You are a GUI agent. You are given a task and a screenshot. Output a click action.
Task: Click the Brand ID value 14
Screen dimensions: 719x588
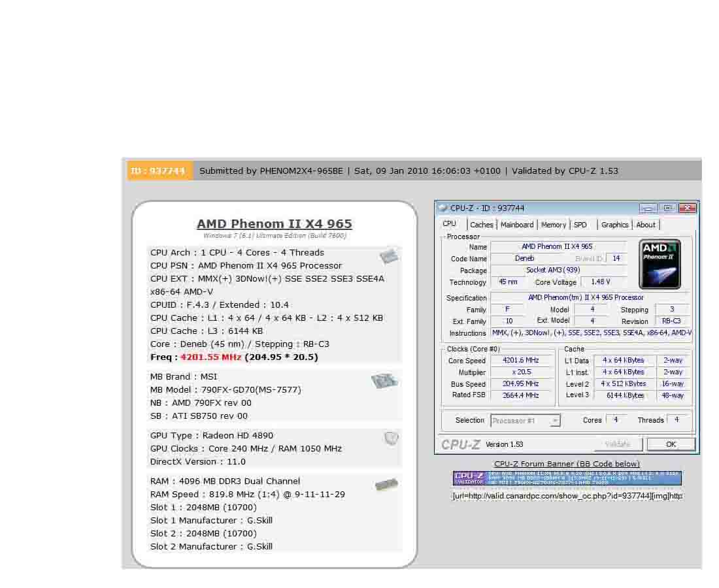click(x=616, y=259)
